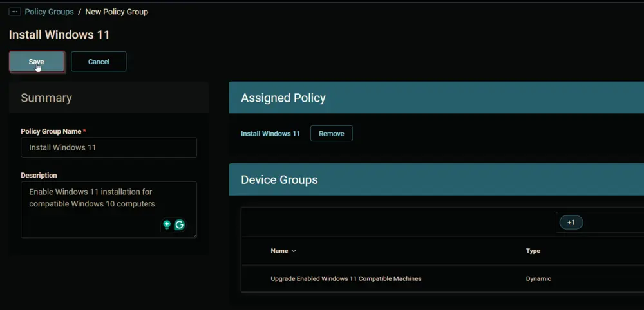Save the new policy group
Viewport: 644px width, 310px height.
37,62
